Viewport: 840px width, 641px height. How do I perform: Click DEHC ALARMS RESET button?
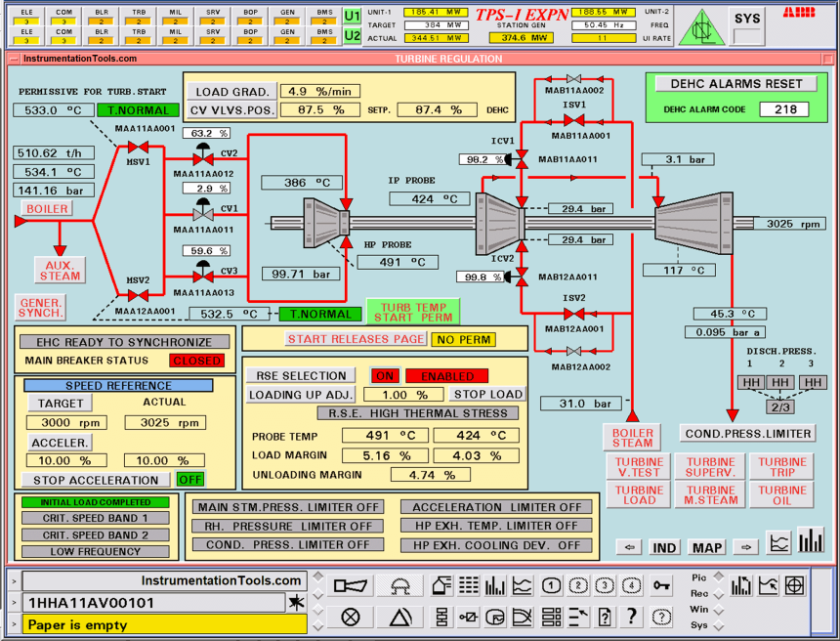pos(736,84)
